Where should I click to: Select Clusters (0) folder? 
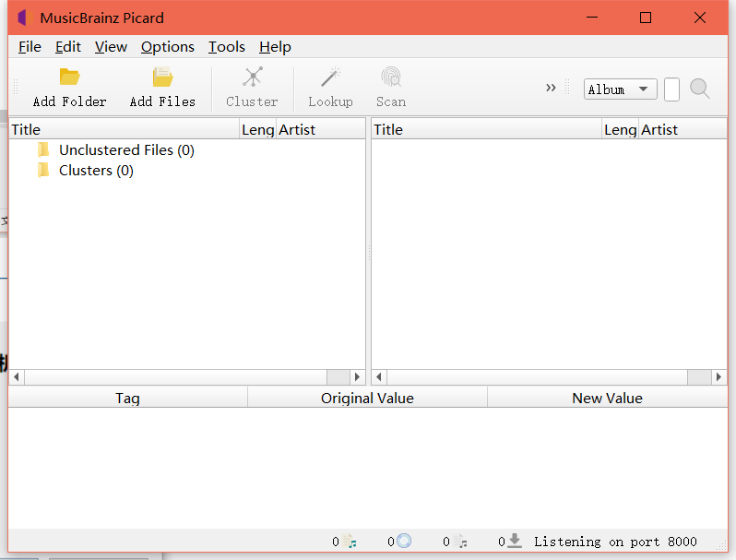(x=96, y=171)
